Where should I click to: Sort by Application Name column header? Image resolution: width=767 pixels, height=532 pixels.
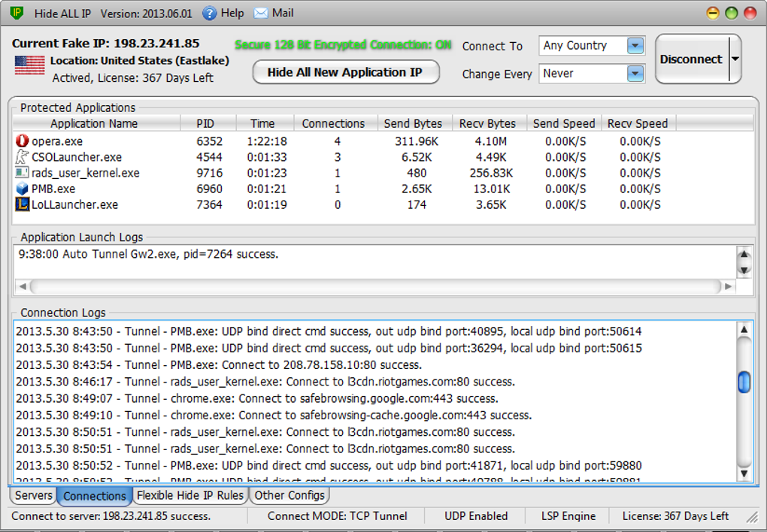tap(96, 123)
